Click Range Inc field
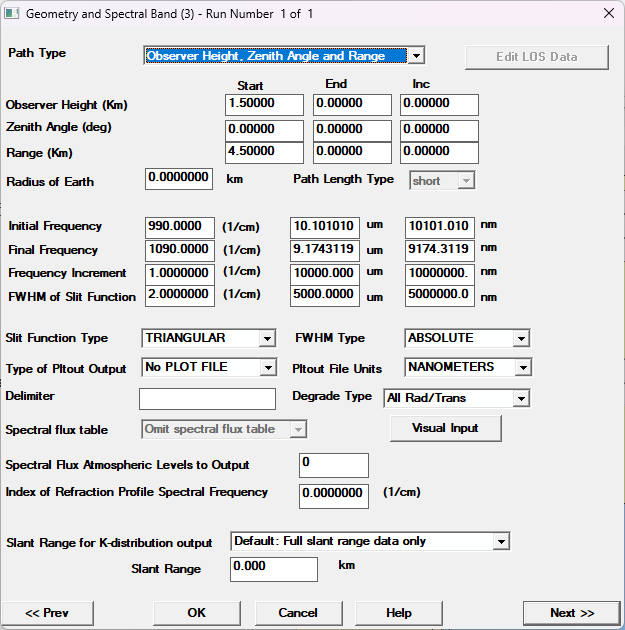Image resolution: width=625 pixels, height=630 pixels. click(x=439, y=153)
